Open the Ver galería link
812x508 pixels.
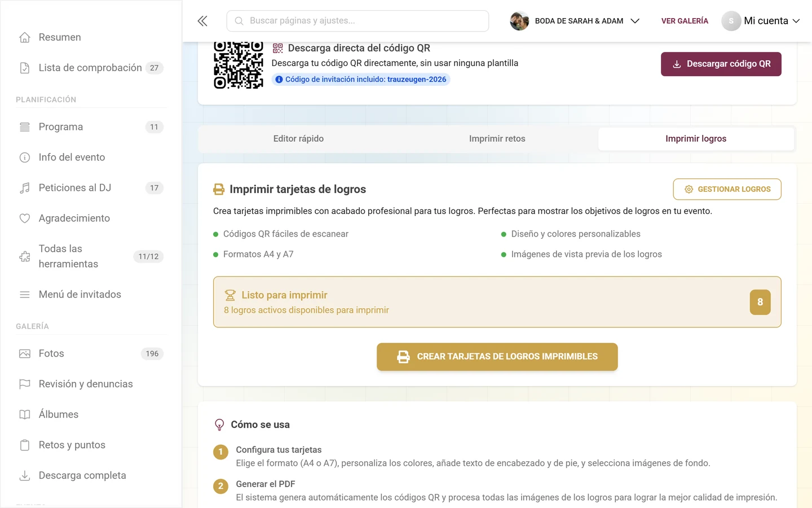click(x=685, y=21)
